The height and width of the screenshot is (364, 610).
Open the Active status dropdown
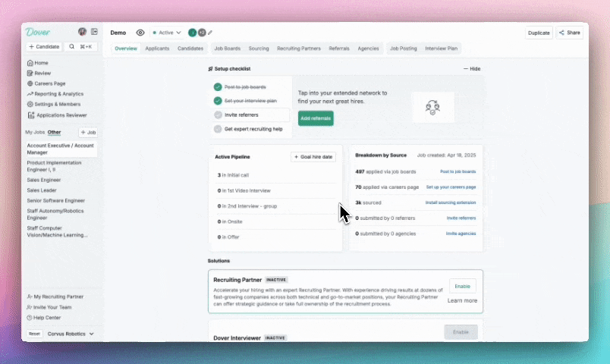(167, 33)
